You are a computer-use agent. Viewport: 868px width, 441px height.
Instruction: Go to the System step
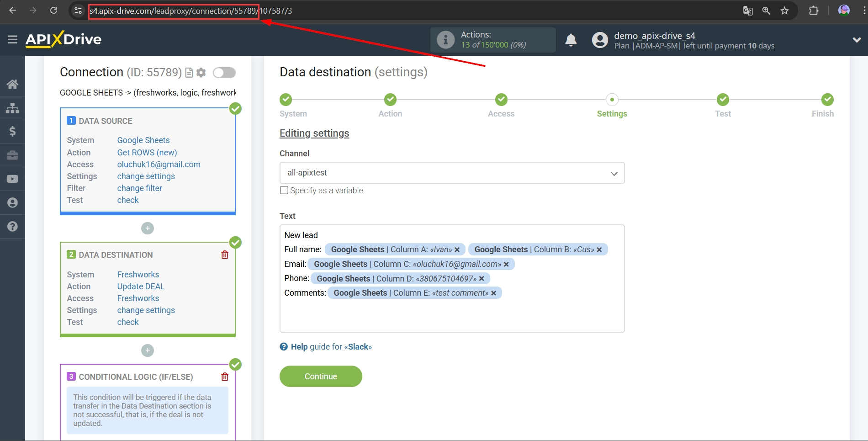point(286,100)
